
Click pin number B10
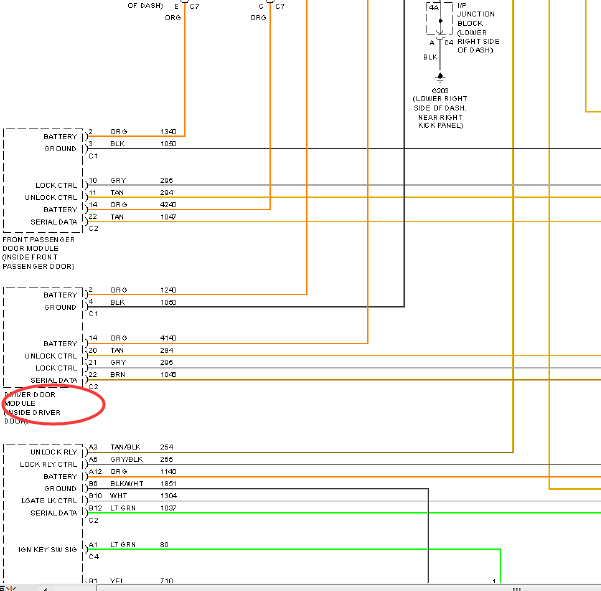tap(95, 496)
